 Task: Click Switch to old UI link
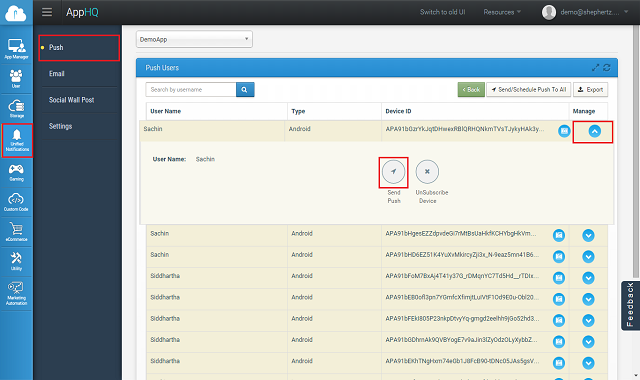pos(442,12)
